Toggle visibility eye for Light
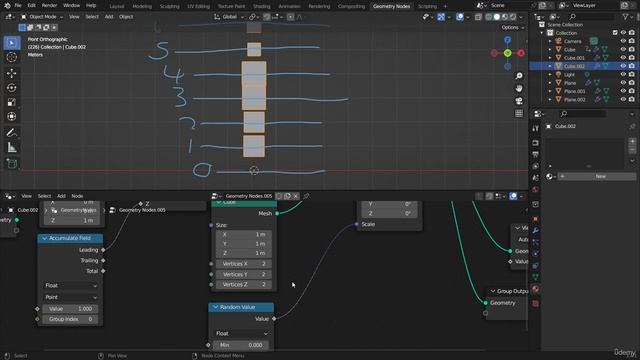 [x=623, y=74]
